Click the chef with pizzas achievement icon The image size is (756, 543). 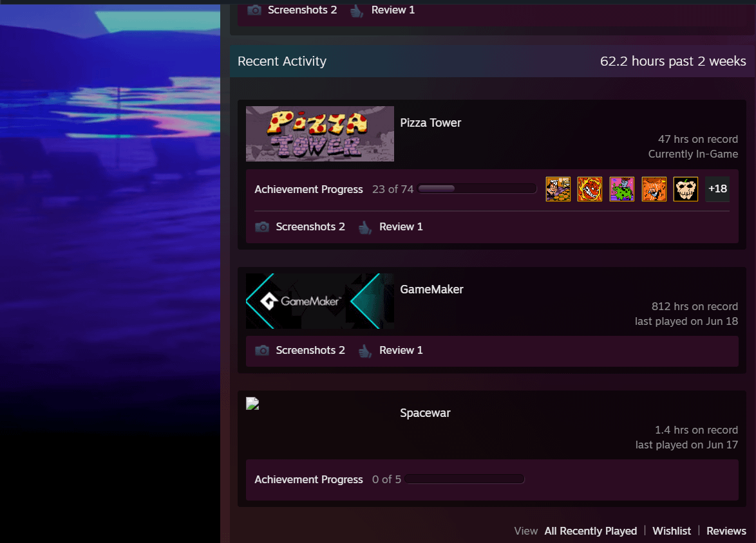(558, 189)
